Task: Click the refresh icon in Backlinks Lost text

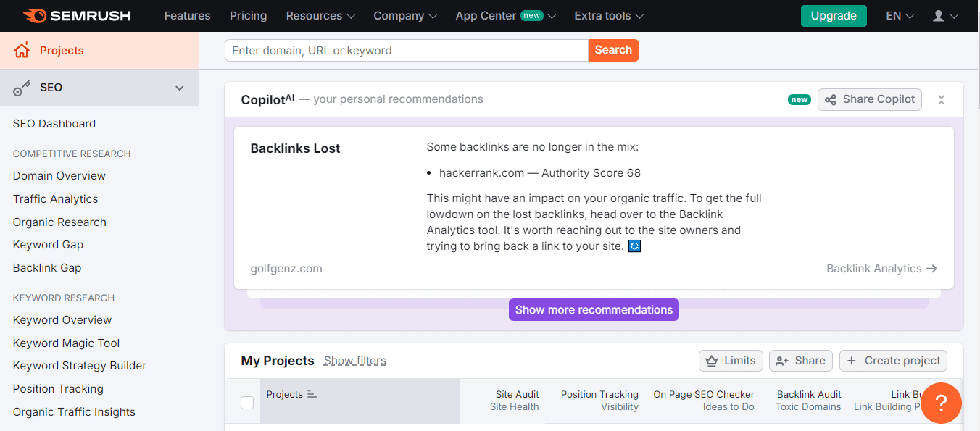Action: tap(634, 246)
